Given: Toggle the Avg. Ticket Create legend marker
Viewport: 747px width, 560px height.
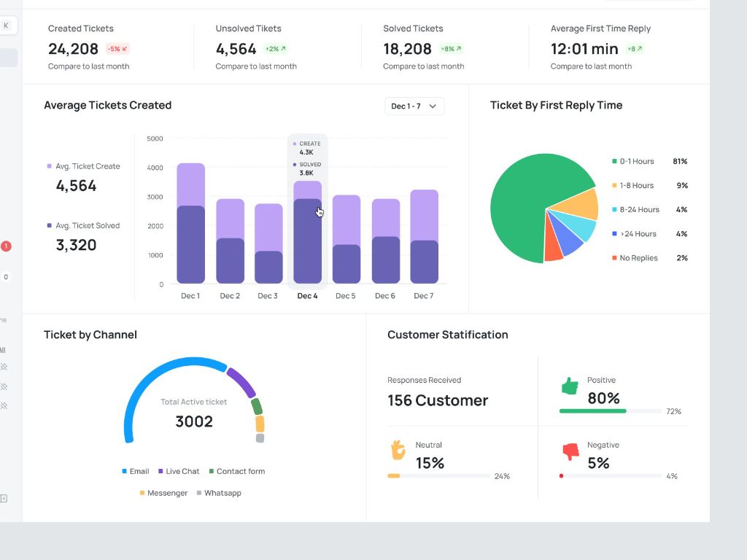Looking at the screenshot, I should [x=50, y=166].
